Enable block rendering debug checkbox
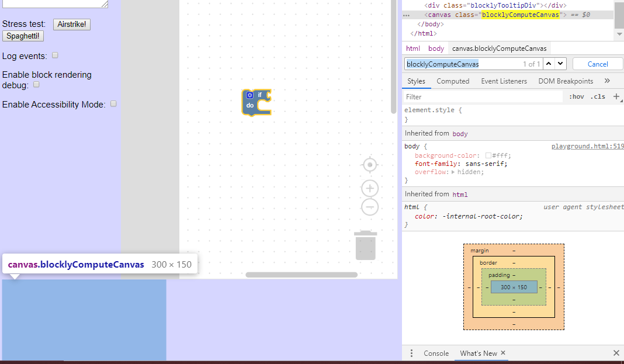Image resolution: width=624 pixels, height=364 pixels. pyautogui.click(x=36, y=84)
